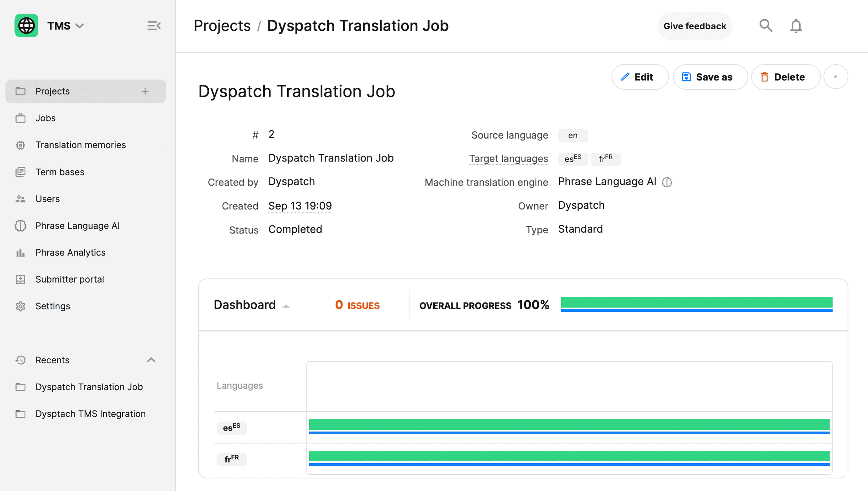Click the Translation memories chip icon

[21, 145]
